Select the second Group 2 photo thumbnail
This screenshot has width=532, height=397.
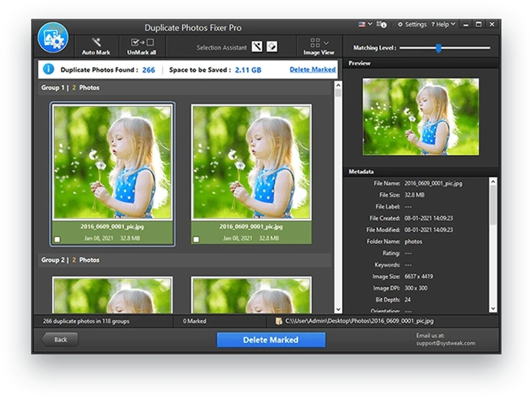tap(251, 295)
